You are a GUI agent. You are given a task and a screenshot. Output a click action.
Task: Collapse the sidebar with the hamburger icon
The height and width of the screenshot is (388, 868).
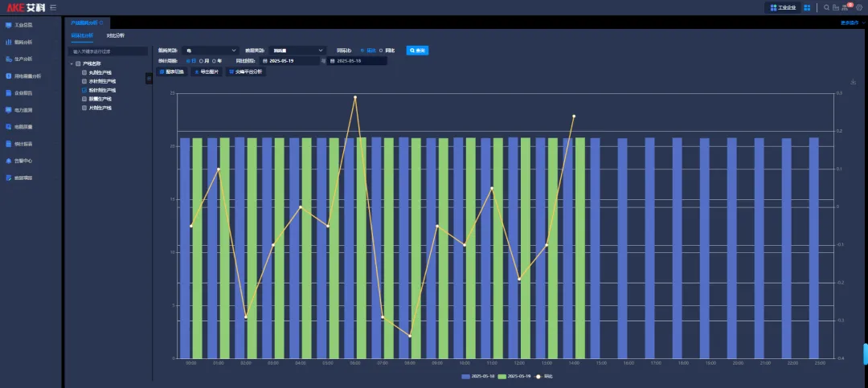(53, 7)
